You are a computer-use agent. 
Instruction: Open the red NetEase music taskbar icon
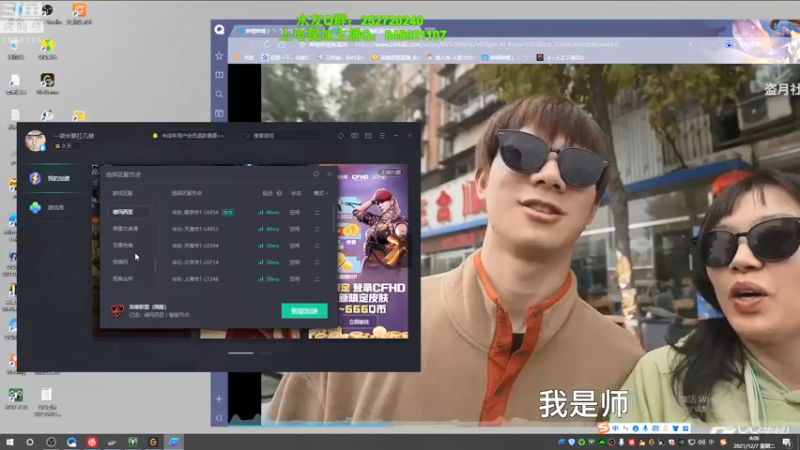(x=92, y=442)
